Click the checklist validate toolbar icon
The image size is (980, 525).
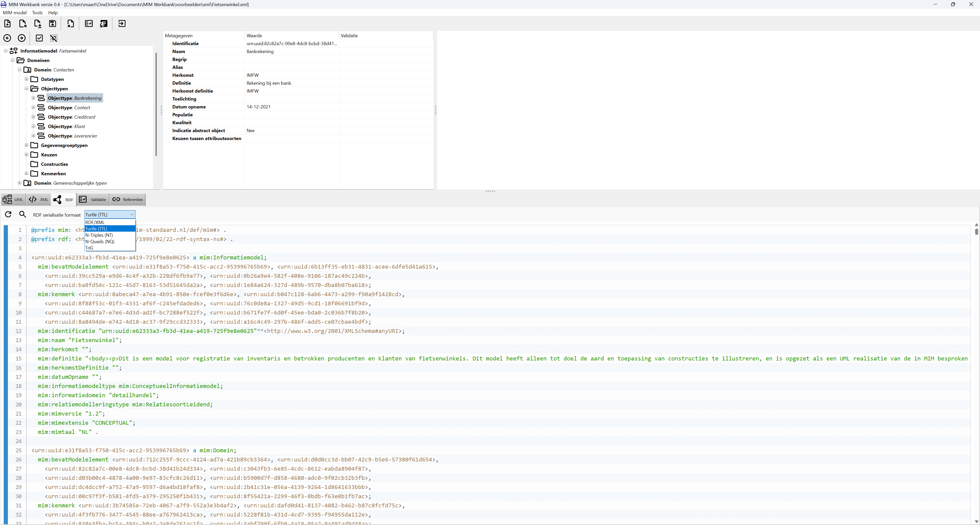click(x=89, y=23)
